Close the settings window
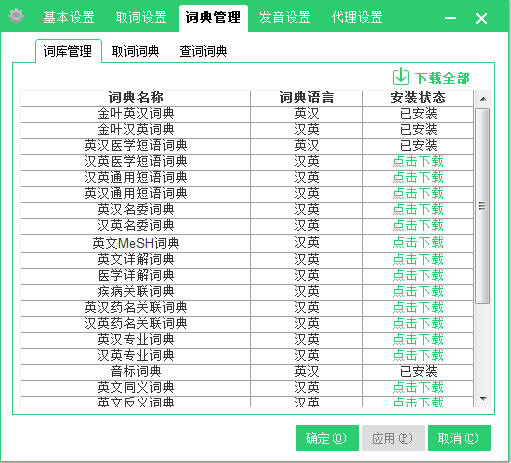This screenshot has width=511, height=463. coord(481,18)
